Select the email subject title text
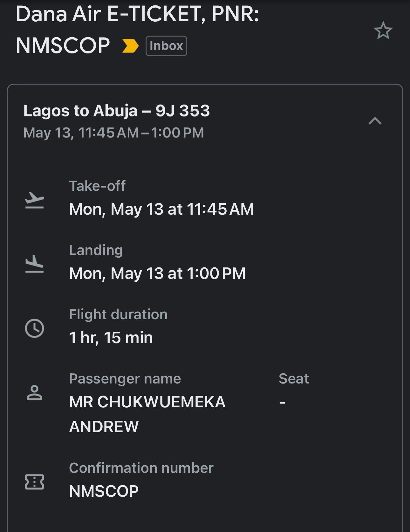Viewport: 410px width, 532px height. (x=137, y=30)
